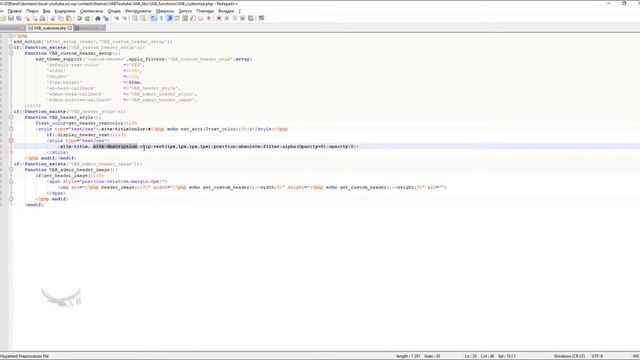Open the Вид menu

tap(47, 11)
